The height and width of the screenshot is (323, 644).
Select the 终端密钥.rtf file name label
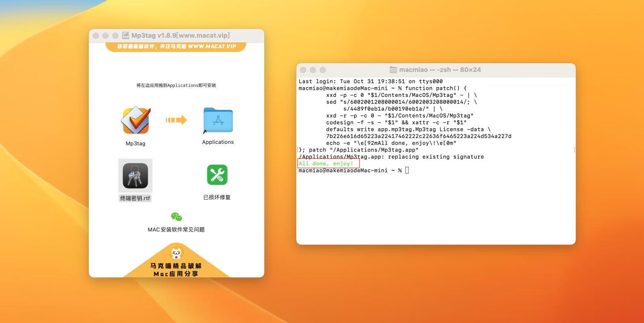click(x=135, y=197)
